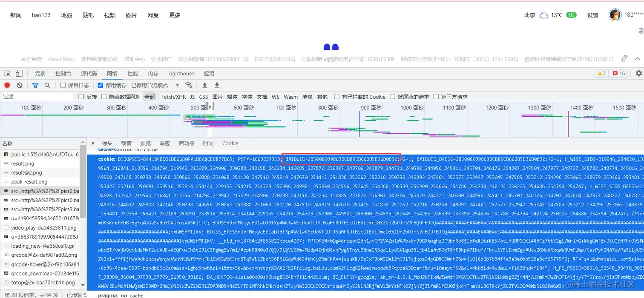Filter requests by Fetch/XHR

[x=174, y=97]
